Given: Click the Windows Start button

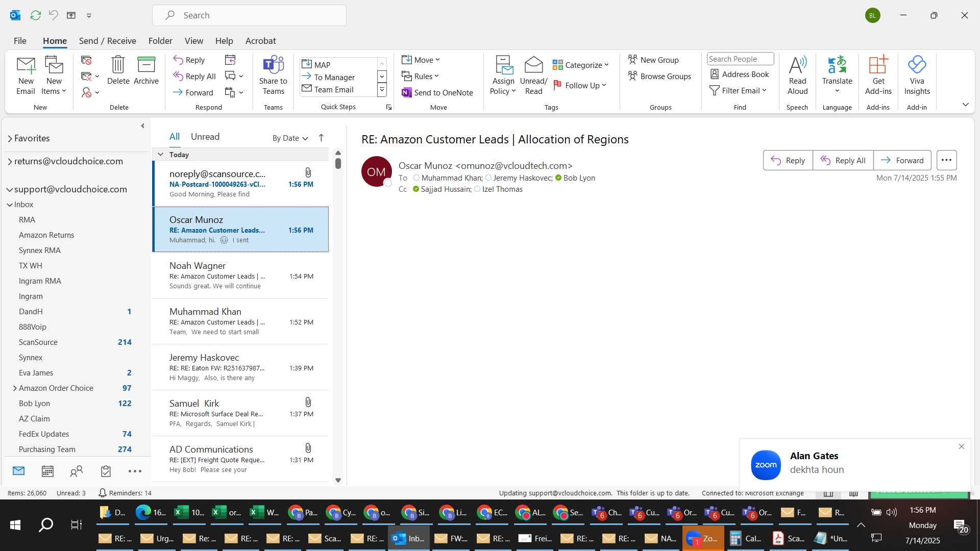Looking at the screenshot, I should [15, 524].
